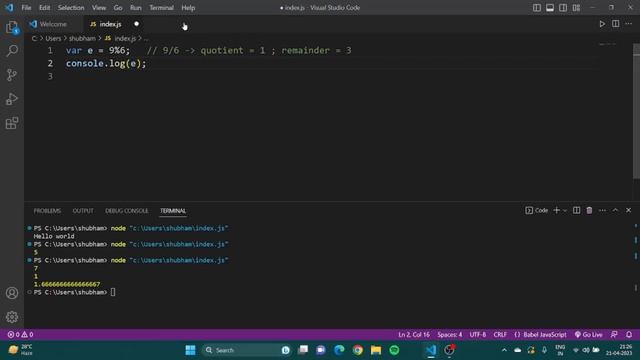Image resolution: width=640 pixels, height=360 pixels.
Task: Open the File menu
Action: pos(26,8)
